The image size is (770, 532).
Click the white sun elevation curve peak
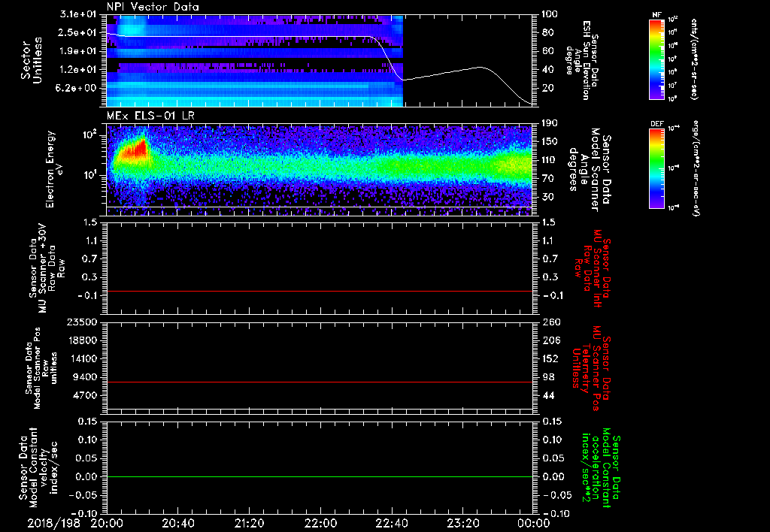480,67
